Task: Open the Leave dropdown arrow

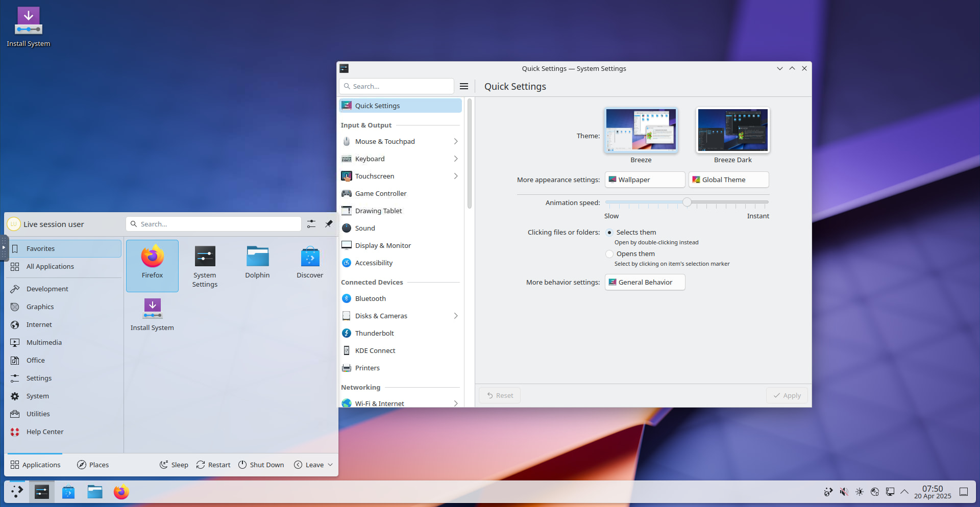Action: (x=330, y=465)
